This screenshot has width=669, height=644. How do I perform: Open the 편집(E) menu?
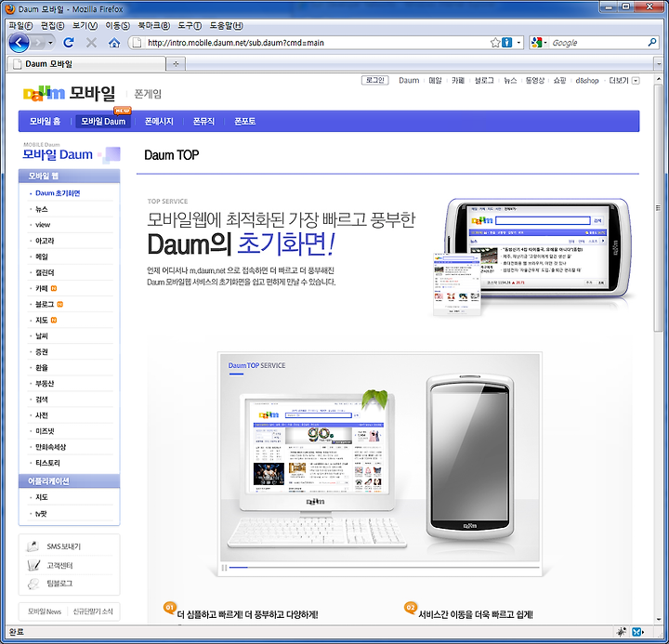pos(52,26)
